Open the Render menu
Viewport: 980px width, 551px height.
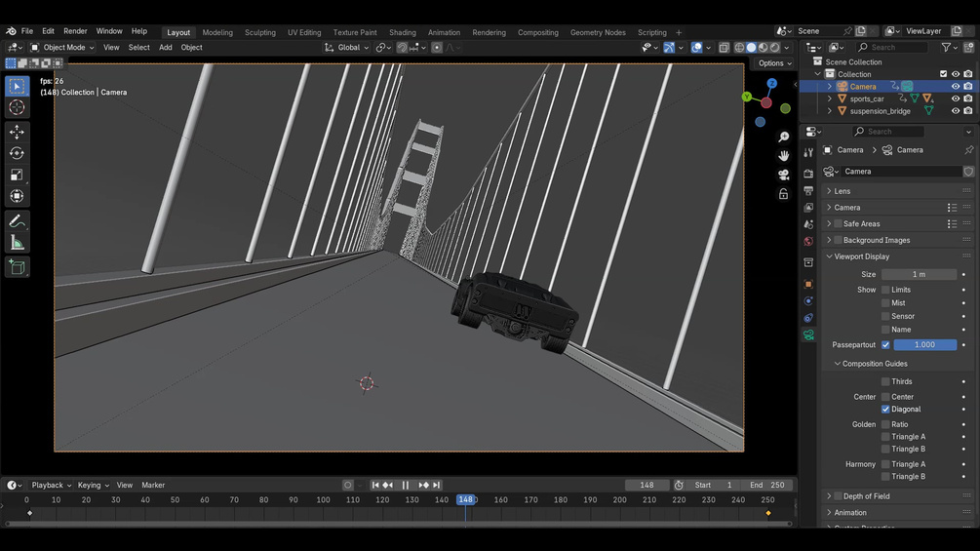[75, 31]
